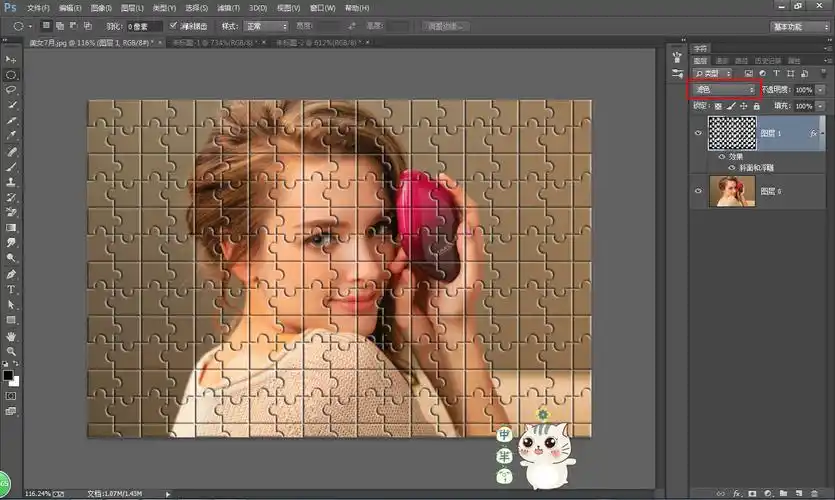This screenshot has width=835, height=500.
Task: Open the opacity 100% slider arrow
Action: pos(820,90)
